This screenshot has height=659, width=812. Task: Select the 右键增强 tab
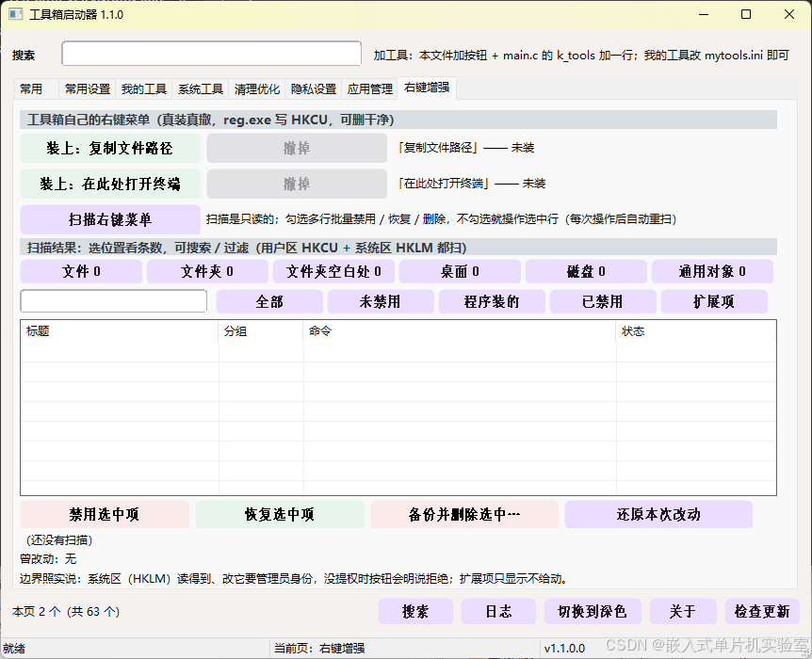[x=427, y=88]
